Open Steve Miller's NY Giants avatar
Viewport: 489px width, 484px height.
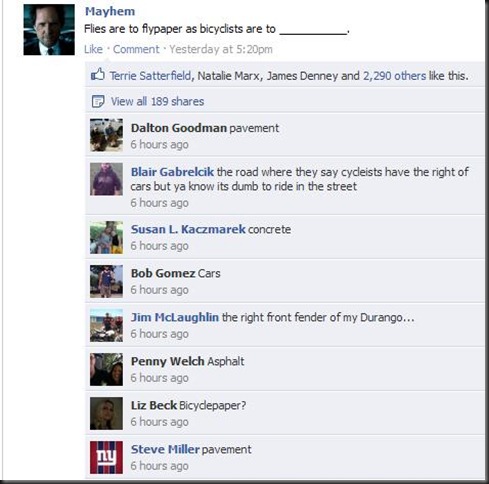point(106,457)
